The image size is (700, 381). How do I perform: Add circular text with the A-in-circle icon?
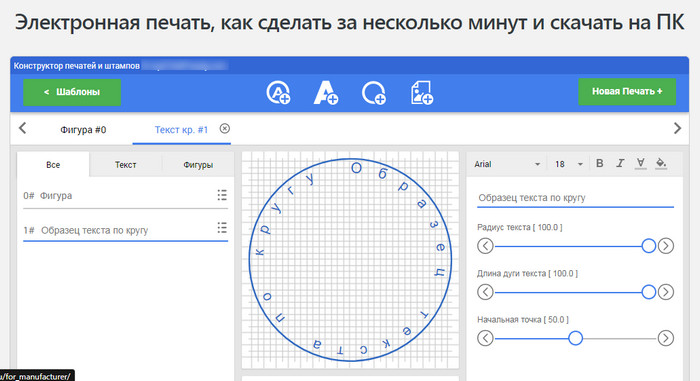279,93
